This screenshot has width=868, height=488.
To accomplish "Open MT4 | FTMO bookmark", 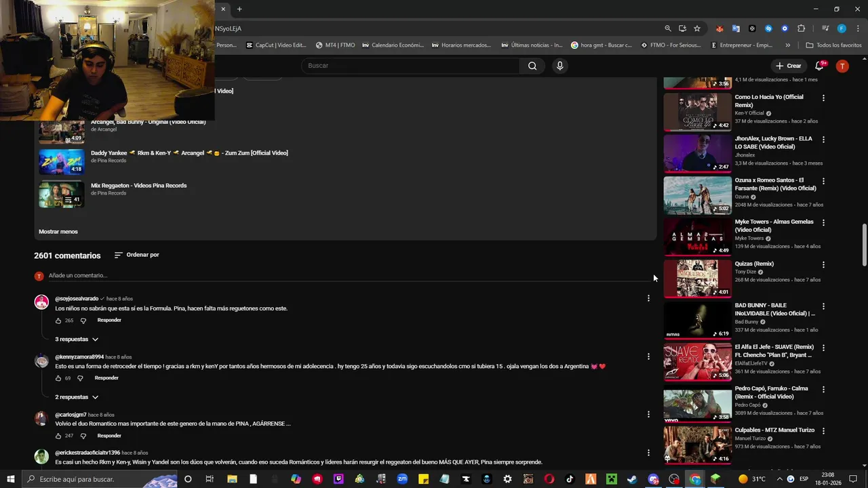I will click(335, 45).
